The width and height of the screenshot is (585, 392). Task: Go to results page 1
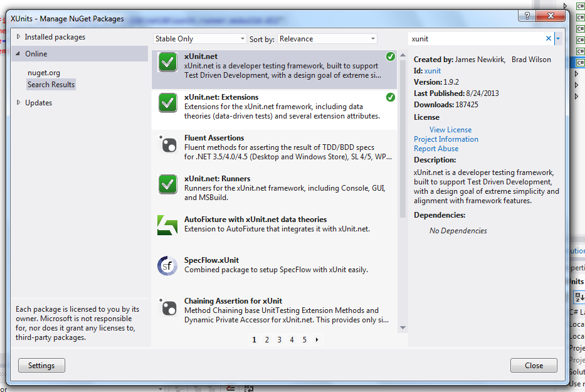click(x=254, y=340)
